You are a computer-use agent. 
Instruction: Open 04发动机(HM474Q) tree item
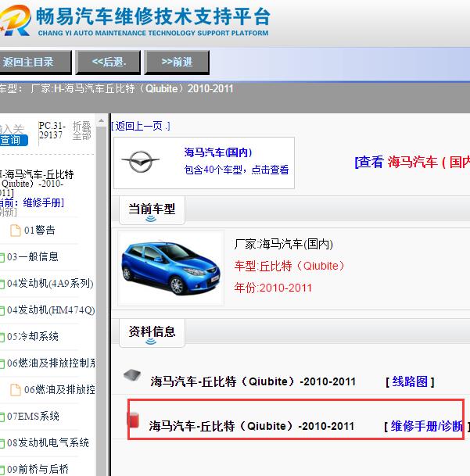[x=51, y=310]
